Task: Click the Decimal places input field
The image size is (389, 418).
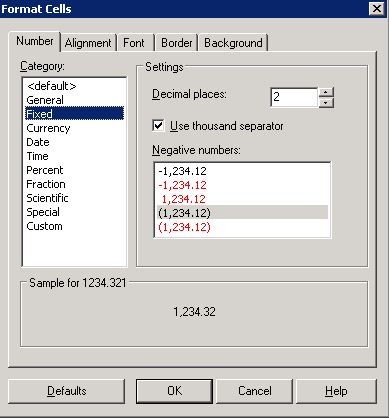Action: pos(294,97)
